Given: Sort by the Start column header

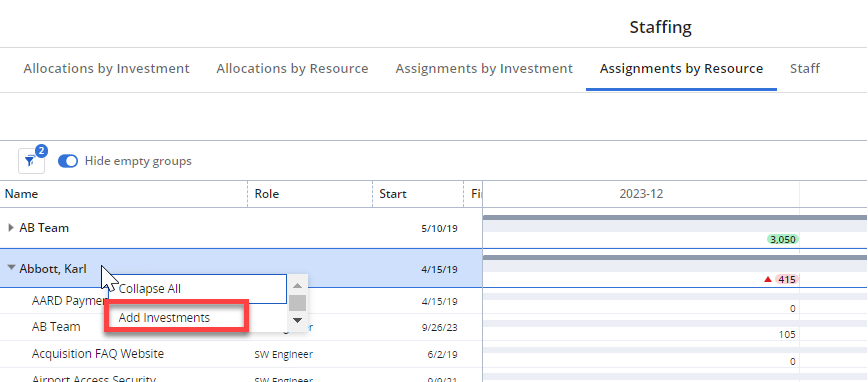Looking at the screenshot, I should click(393, 194).
